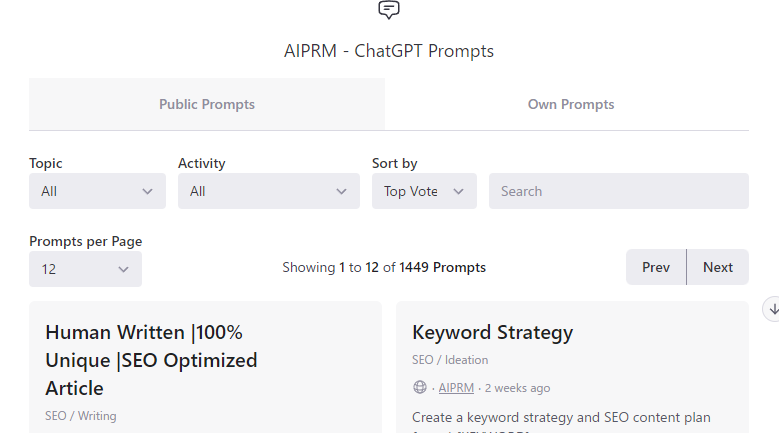Change Prompts per Page from 12

click(x=85, y=269)
